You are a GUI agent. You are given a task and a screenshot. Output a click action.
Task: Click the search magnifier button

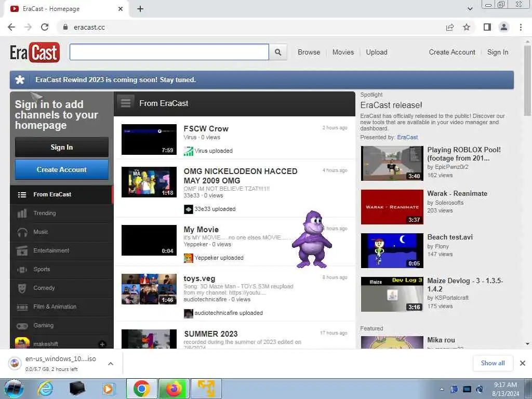coord(278,52)
